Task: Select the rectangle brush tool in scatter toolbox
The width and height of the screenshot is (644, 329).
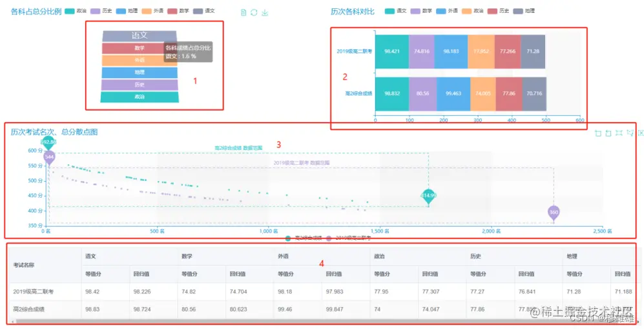Action: pos(619,133)
